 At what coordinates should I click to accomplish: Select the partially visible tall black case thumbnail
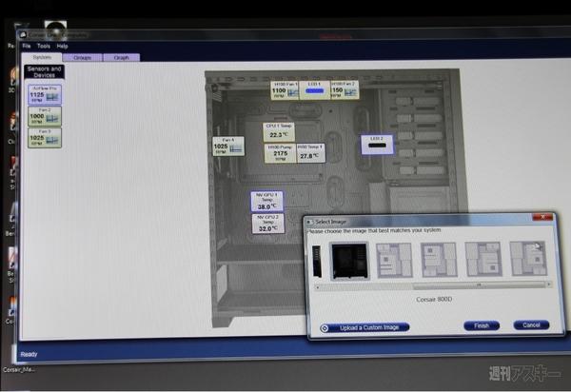(x=317, y=261)
